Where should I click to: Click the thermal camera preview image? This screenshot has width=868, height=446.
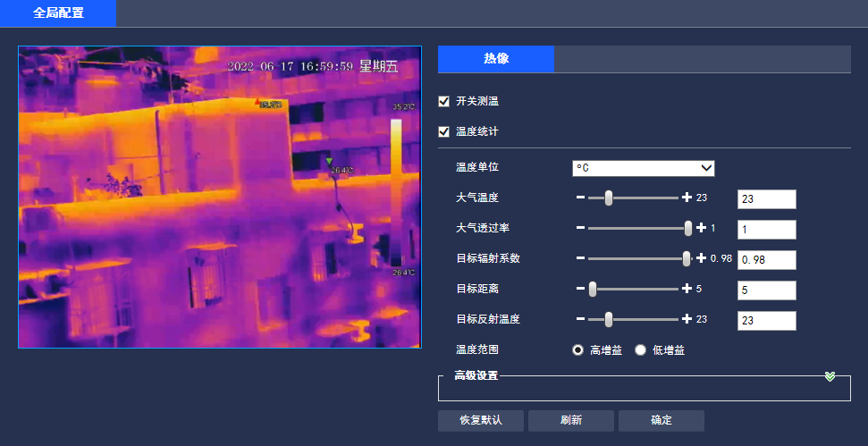point(220,197)
